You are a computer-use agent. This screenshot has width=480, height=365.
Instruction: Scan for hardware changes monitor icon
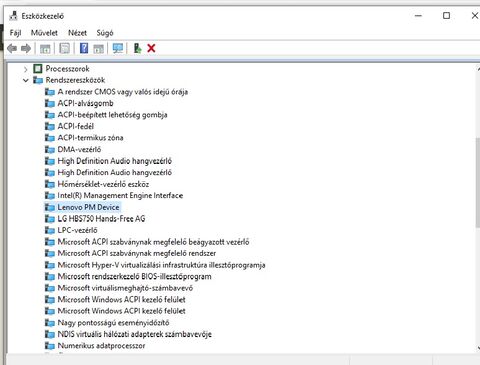coord(118,49)
